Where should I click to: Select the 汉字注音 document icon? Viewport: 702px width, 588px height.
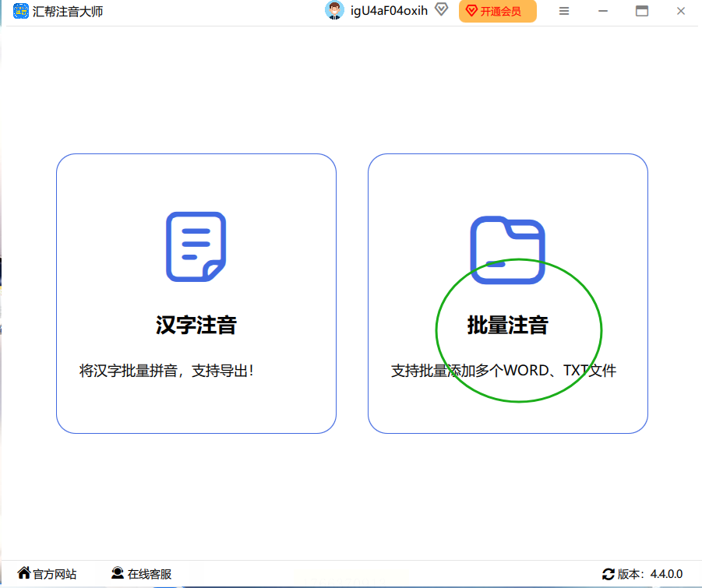click(x=196, y=247)
